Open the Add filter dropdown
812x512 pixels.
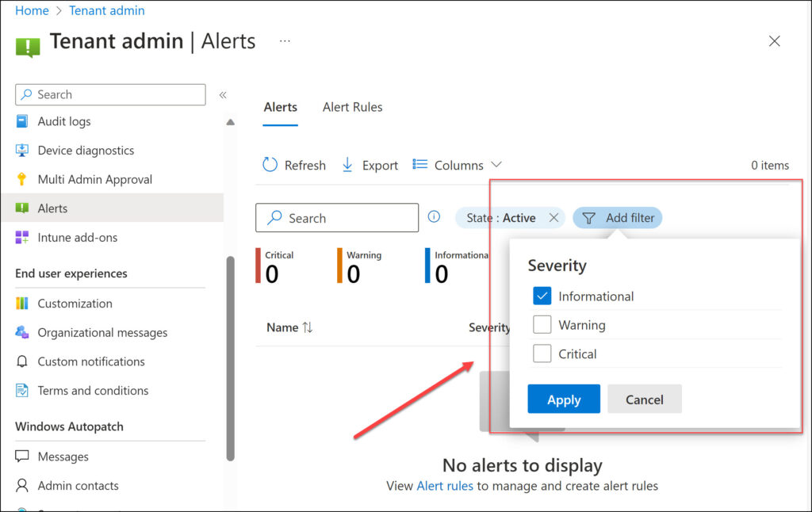tap(617, 218)
